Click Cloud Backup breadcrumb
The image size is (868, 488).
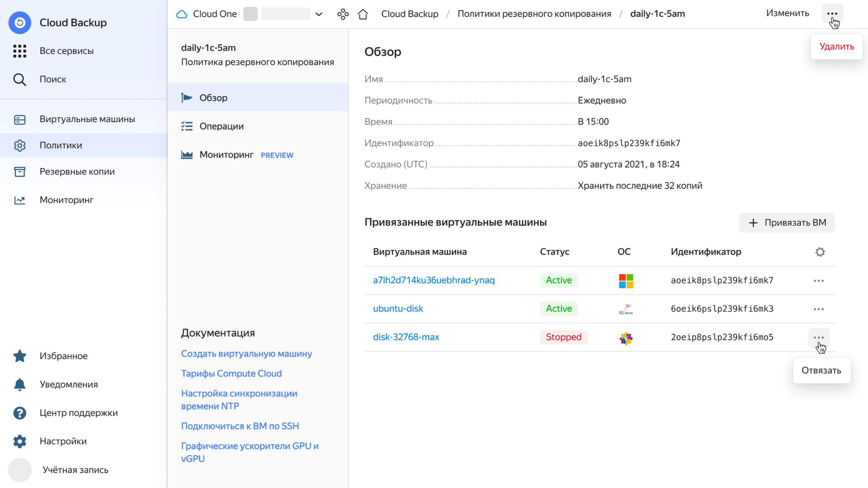(x=410, y=14)
